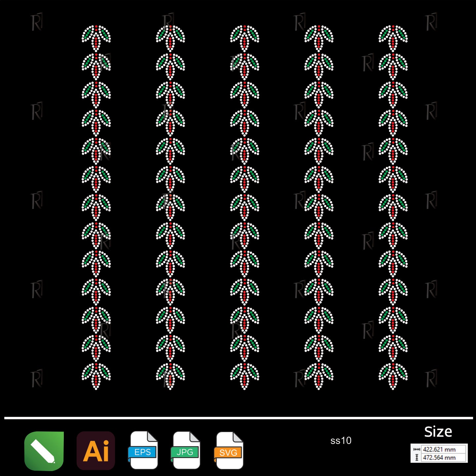The width and height of the screenshot is (476, 476).
Task: Select bottom leaf motif in leftmost column
Action: 96,376
